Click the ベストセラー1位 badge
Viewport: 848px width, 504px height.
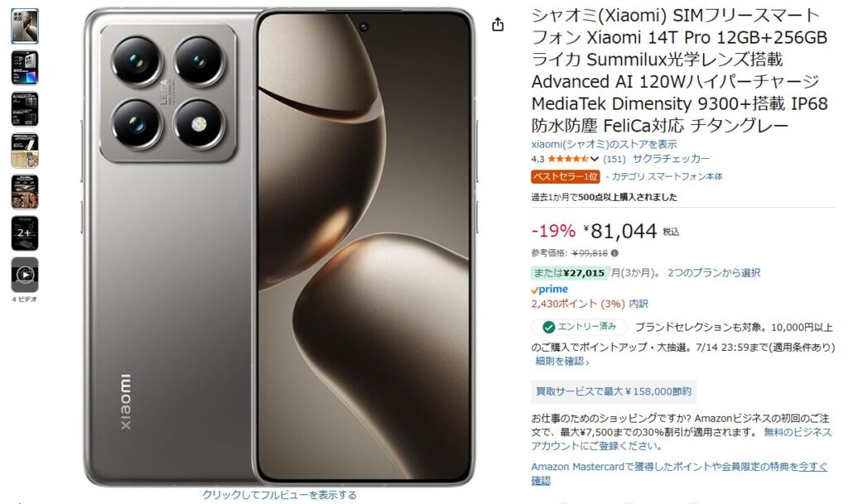pyautogui.click(x=565, y=176)
